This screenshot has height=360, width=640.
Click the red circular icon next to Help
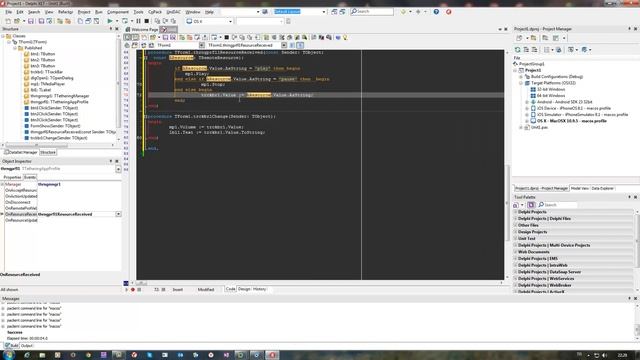coord(449,12)
